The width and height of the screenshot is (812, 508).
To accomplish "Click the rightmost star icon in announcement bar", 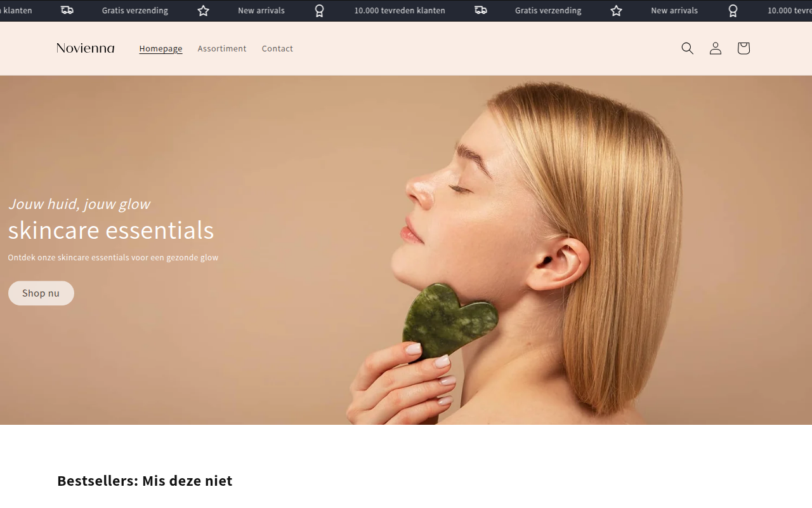I will tap(617, 11).
